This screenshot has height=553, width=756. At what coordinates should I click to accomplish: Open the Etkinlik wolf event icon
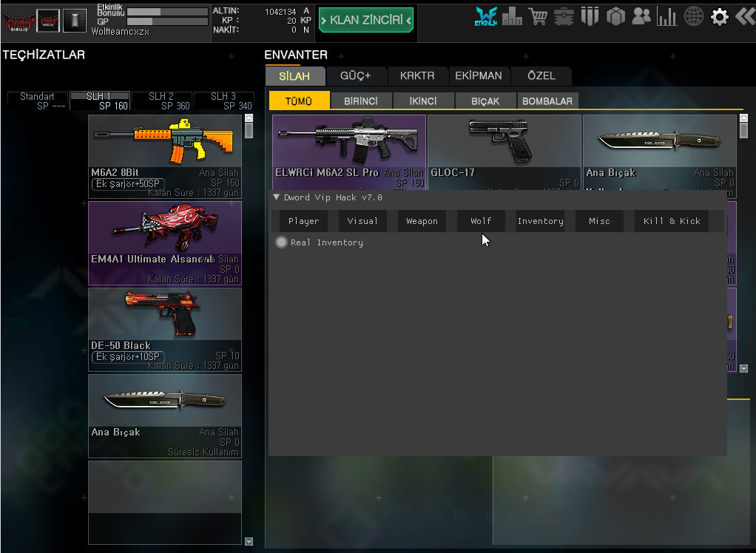click(x=485, y=16)
